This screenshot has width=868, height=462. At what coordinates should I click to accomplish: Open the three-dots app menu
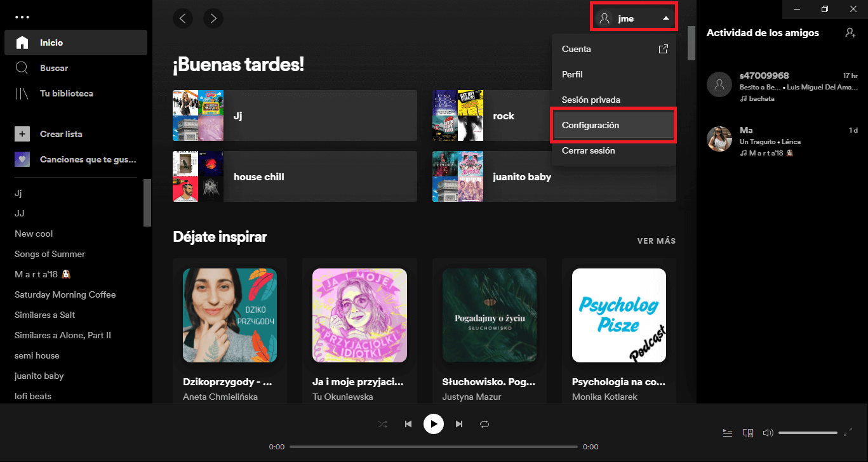tap(22, 17)
